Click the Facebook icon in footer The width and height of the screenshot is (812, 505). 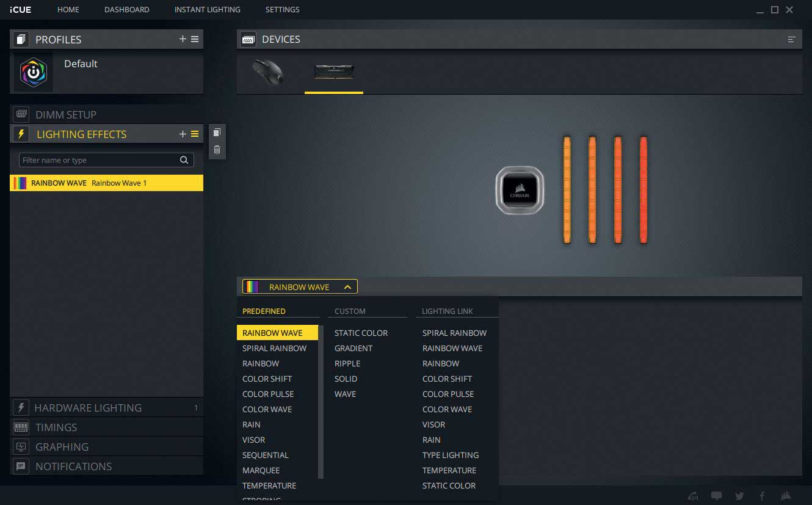tap(762, 496)
